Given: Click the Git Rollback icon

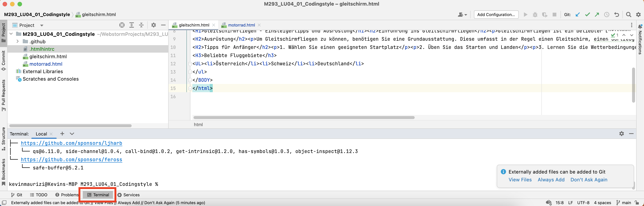Looking at the screenshot, I should coord(617,15).
